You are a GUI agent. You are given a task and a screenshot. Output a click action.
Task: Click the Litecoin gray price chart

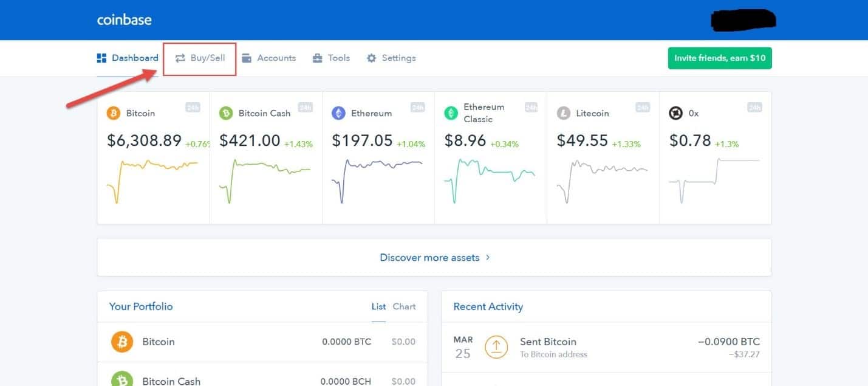click(x=602, y=181)
